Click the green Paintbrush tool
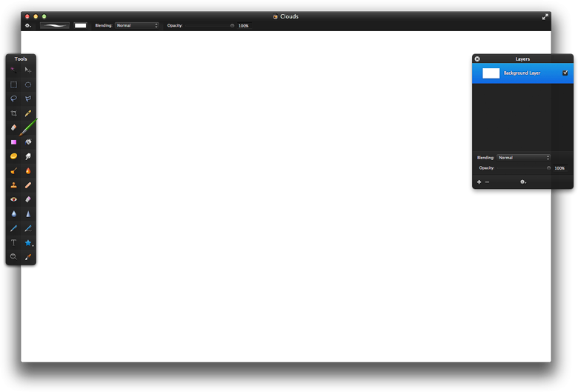This screenshot has height=392, width=578. pos(28,127)
